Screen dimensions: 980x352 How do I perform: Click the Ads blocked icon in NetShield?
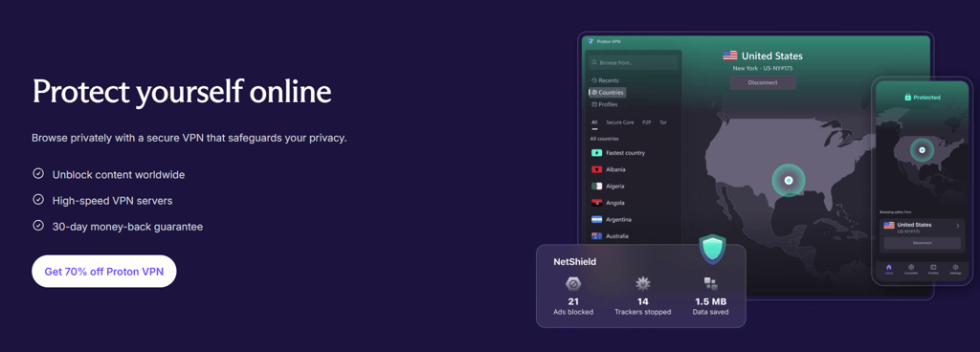click(x=573, y=285)
